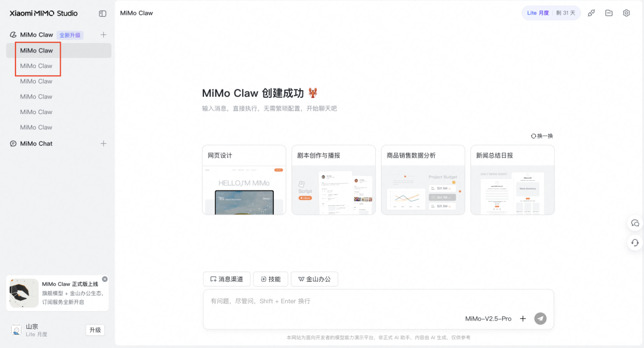This screenshot has height=348, width=644.
Task: Open the folder icon in the top bar
Action: point(609,13)
